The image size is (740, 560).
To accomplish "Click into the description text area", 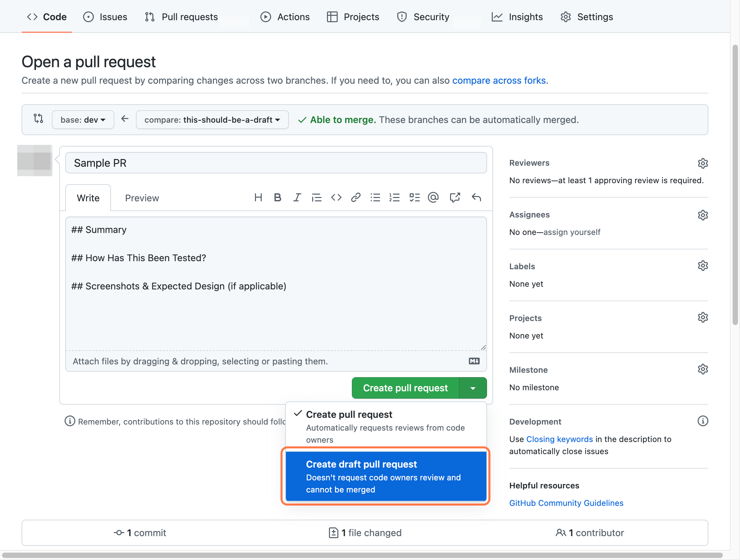I will coord(276,284).
